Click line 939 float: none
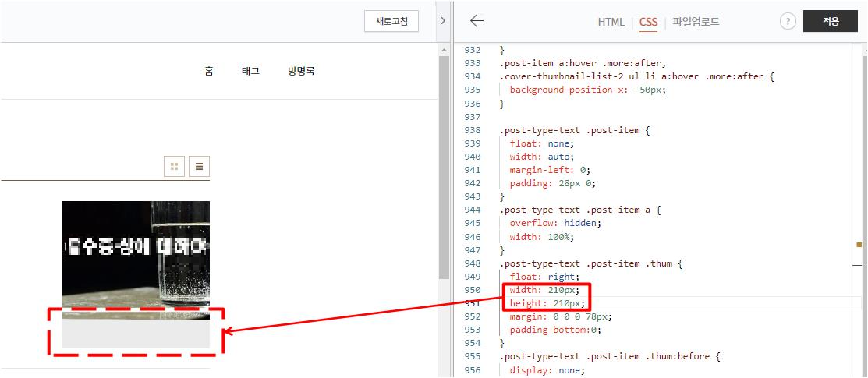This screenshot has width=868, height=378. pos(542,143)
